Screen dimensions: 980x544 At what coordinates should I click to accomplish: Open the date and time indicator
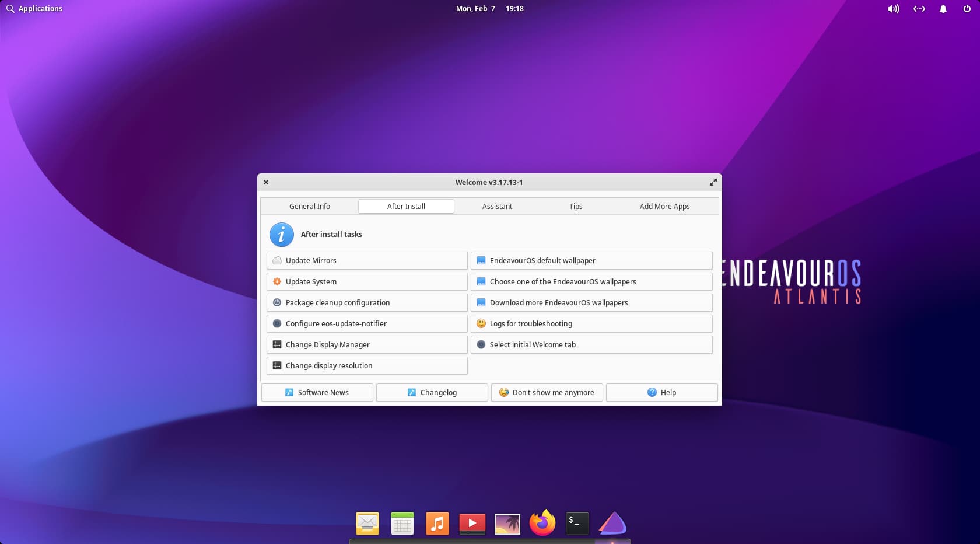pos(490,9)
